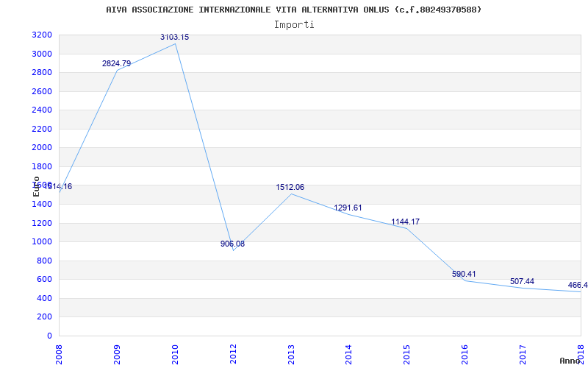
Task: Select the 2824.79 data point label
Action: coord(116,63)
